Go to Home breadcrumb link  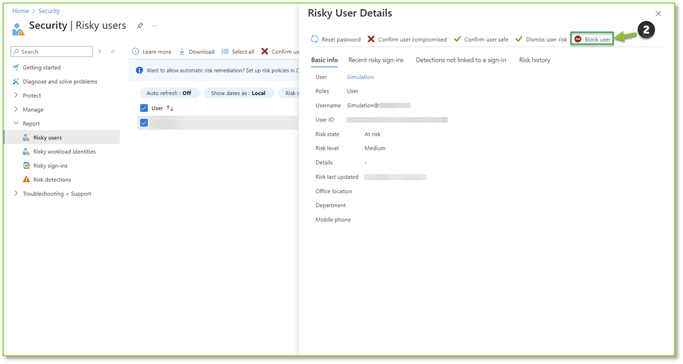20,11
